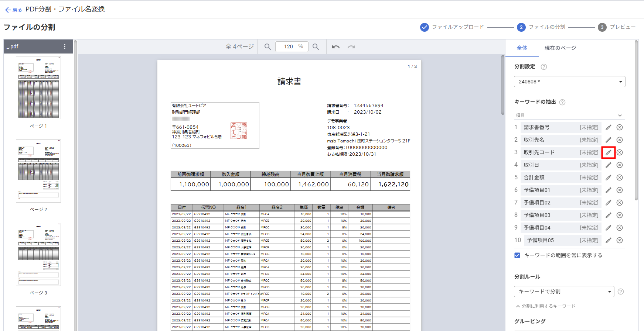The width and height of the screenshot is (644, 331).
Task: Open the 240808 分割設定 dropdown
Action: (569, 82)
